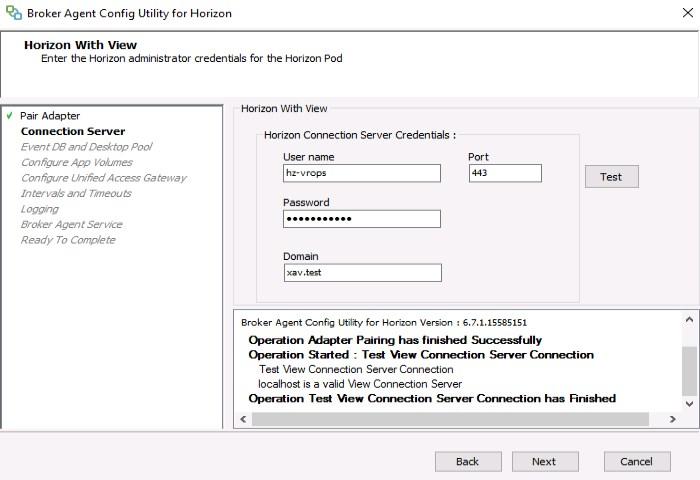Click the log vertical scrollbar thumb
This screenshot has height=480, width=700.
point(689,371)
